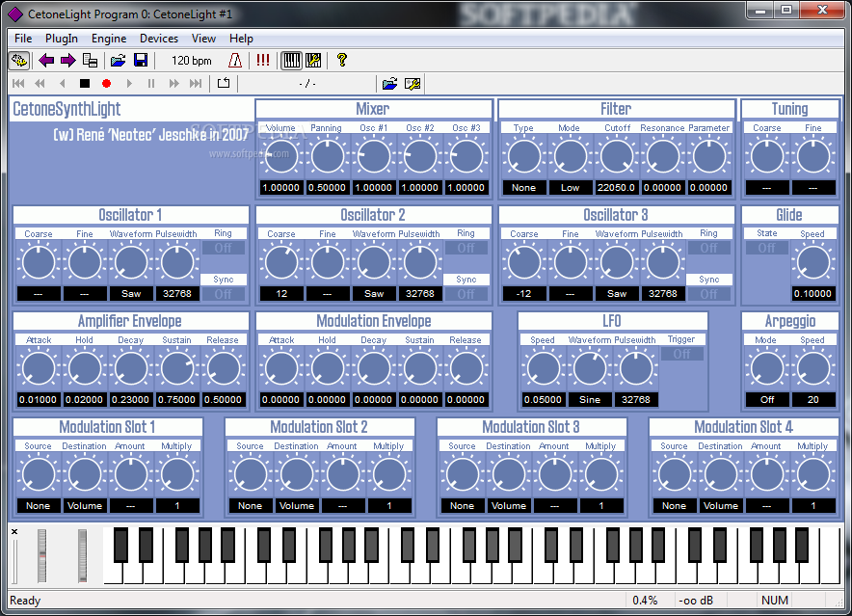
Task: Open the File menu
Action: click(23, 39)
